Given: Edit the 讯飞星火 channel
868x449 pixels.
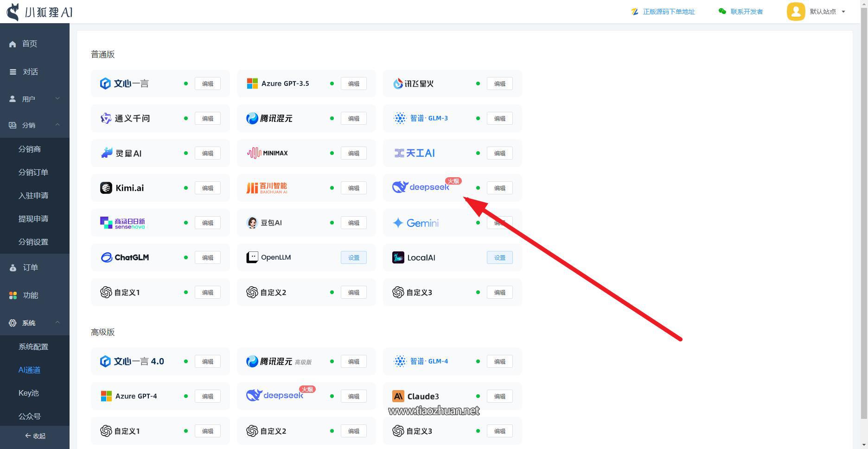Looking at the screenshot, I should tap(500, 83).
